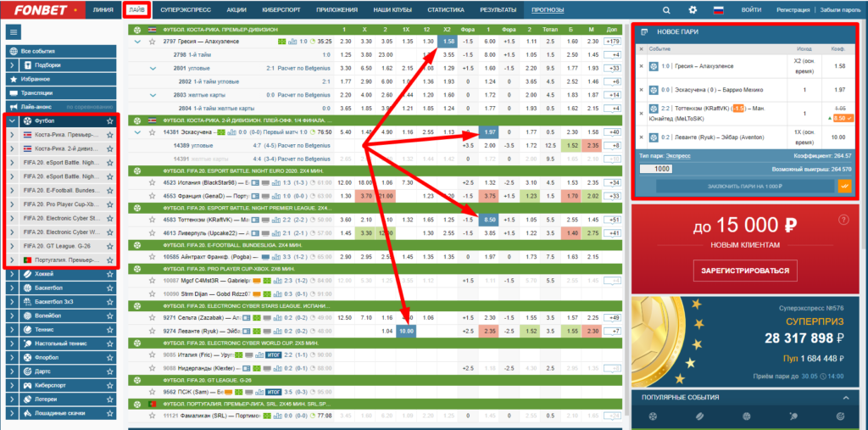Screen dimensions: 868x430
Task: Expand the Подборки section
Action: click(12, 64)
